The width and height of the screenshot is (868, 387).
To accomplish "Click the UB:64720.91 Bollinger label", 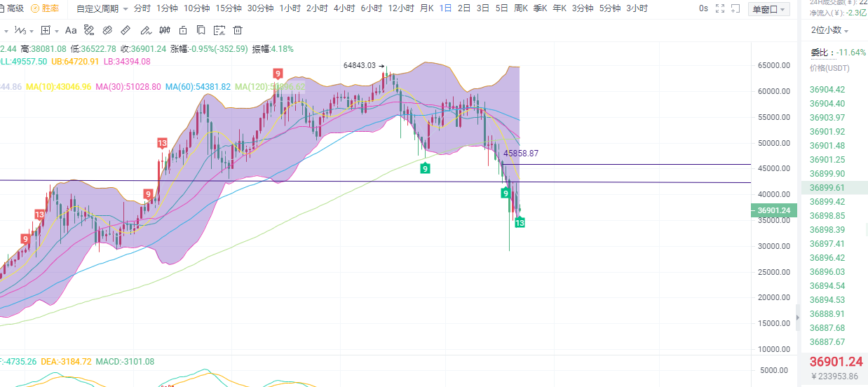I will (74, 62).
